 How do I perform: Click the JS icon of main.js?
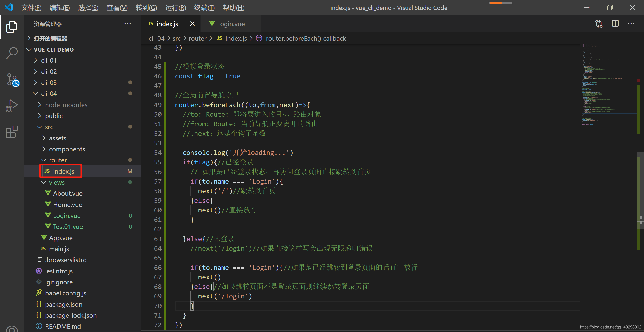(43, 249)
